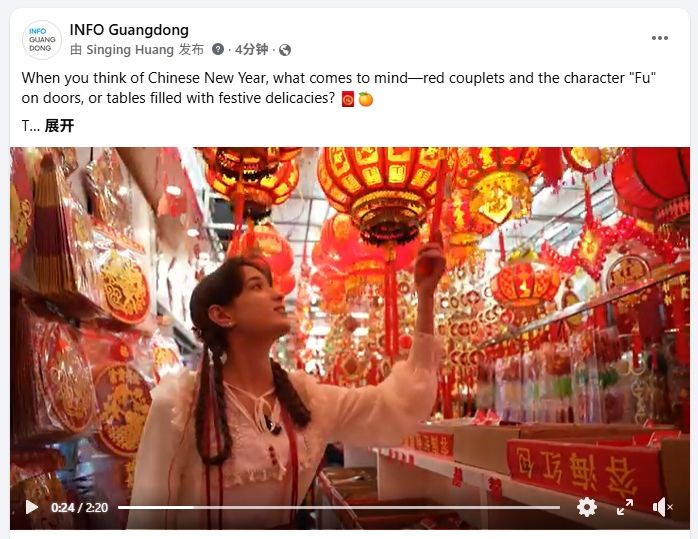Viewport: 698px width, 539px height.
Task: Play the video with the play button
Action: tap(32, 507)
